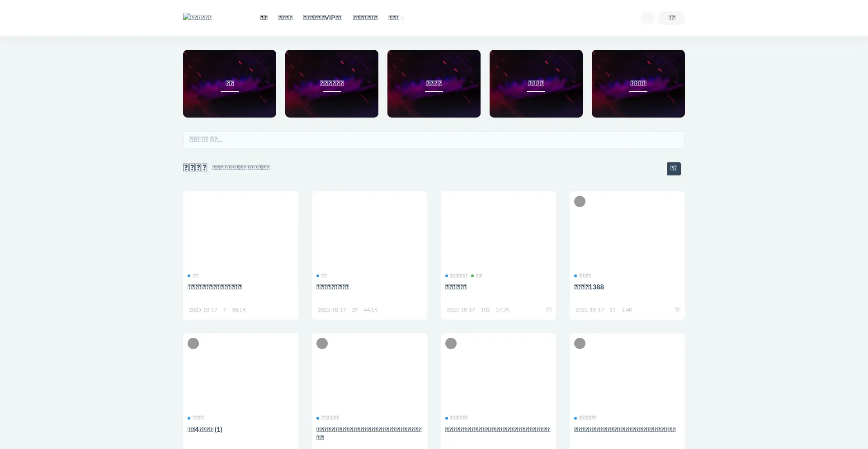The height and width of the screenshot is (449, 868).
Task: Open the nav item containing "VIP"
Action: [322, 18]
